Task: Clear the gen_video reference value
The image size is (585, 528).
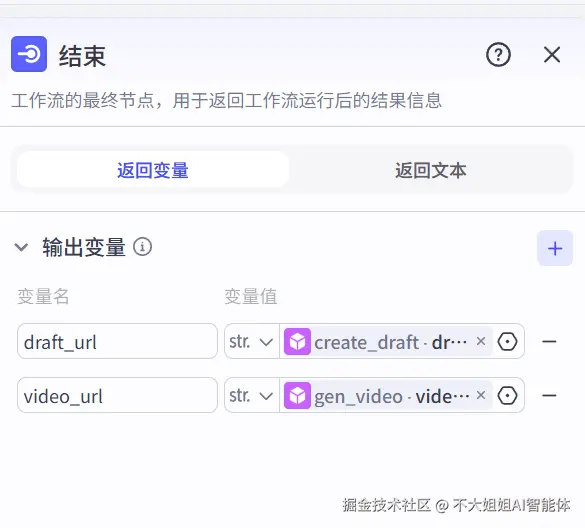Action: (481, 395)
